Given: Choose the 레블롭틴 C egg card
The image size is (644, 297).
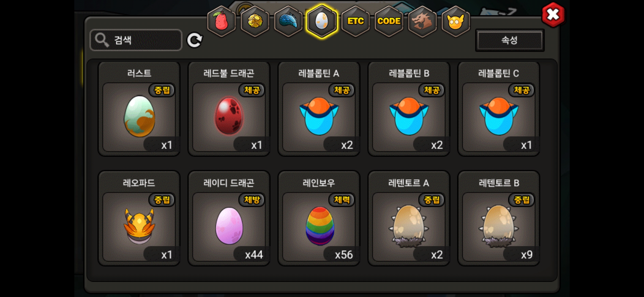Looking at the screenshot, I should click(499, 109).
